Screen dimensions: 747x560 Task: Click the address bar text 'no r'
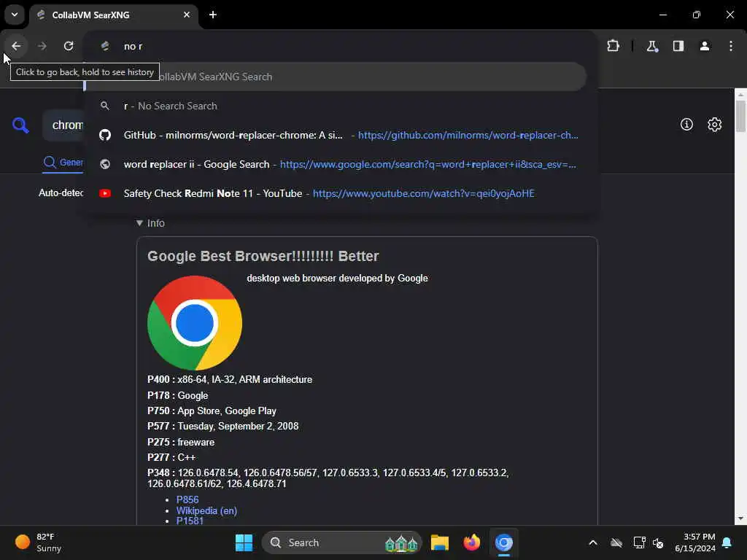point(133,46)
